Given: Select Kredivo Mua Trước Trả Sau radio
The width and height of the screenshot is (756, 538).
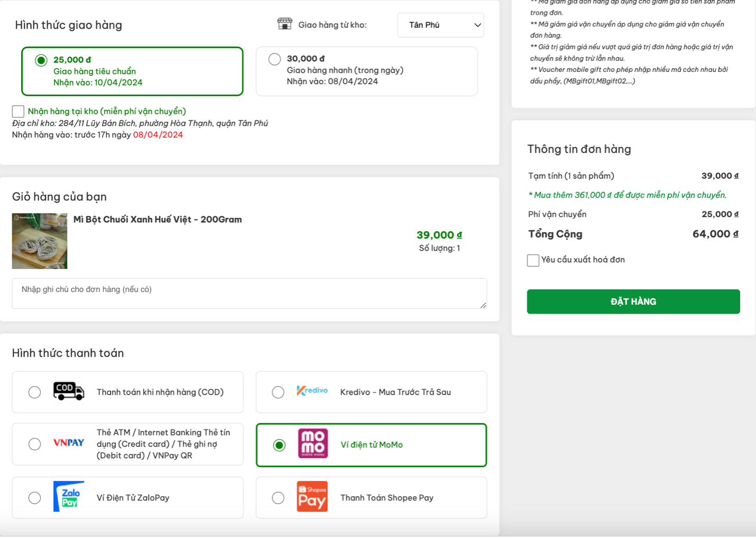Looking at the screenshot, I should click(278, 392).
